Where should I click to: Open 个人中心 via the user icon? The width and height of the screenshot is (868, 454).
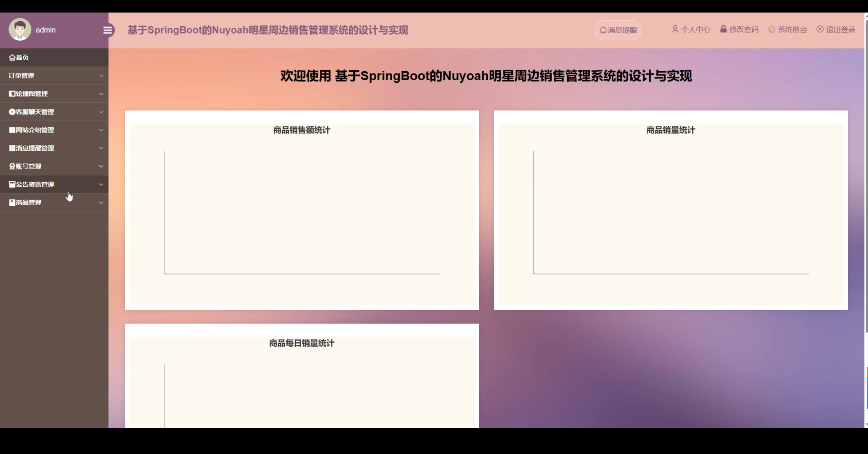675,29
